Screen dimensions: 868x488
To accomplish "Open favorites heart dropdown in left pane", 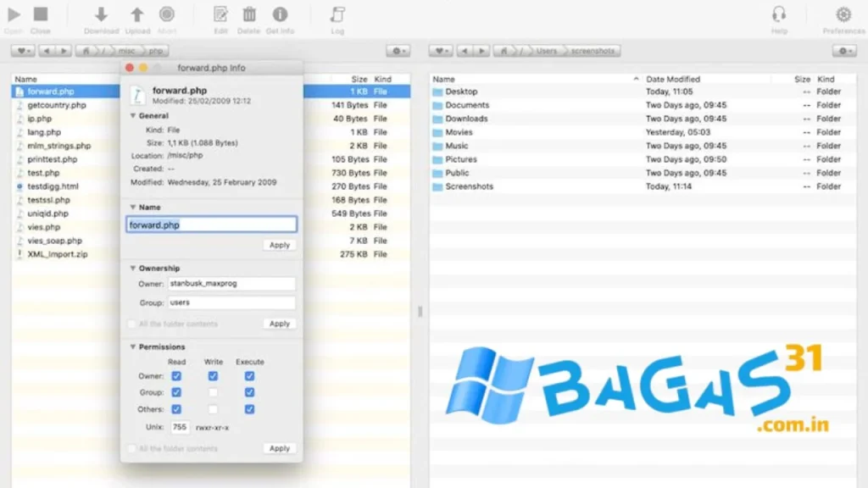I will pyautogui.click(x=23, y=51).
